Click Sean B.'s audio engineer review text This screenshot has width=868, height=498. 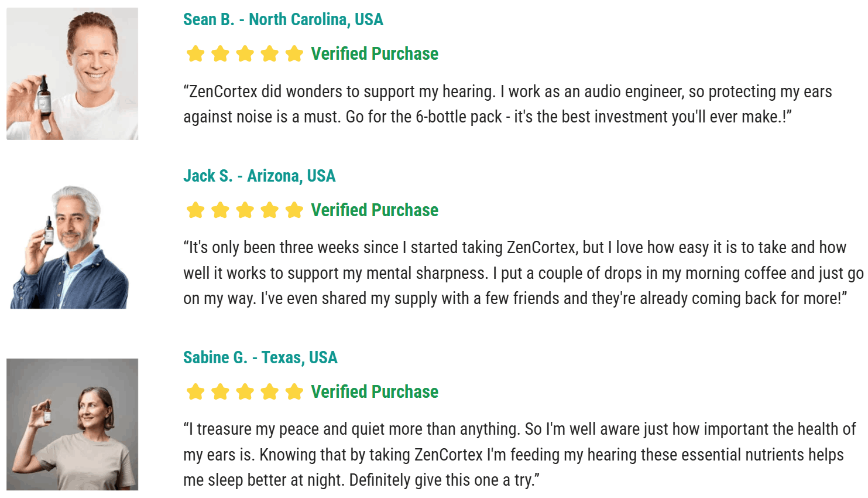(x=507, y=104)
